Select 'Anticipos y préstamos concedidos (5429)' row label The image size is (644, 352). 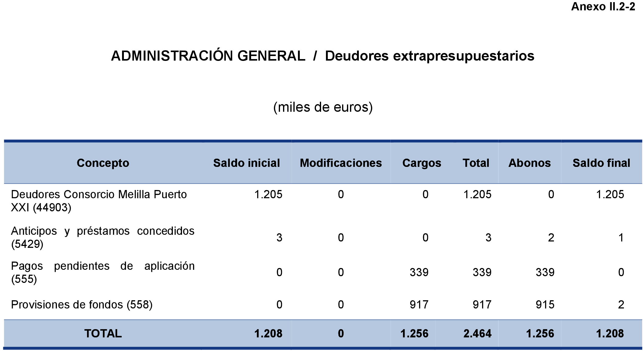point(103,238)
